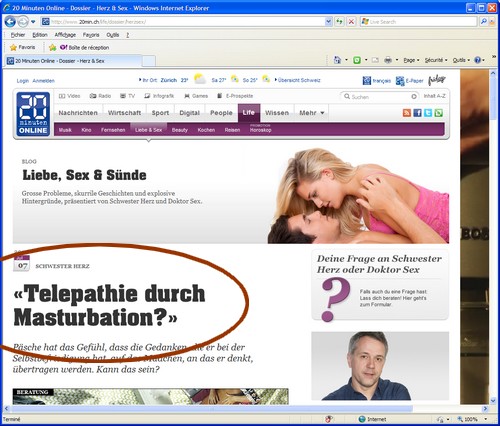This screenshot has width=500, height=426.
Task: Click the browser Back arrow button
Action: pos(10,22)
